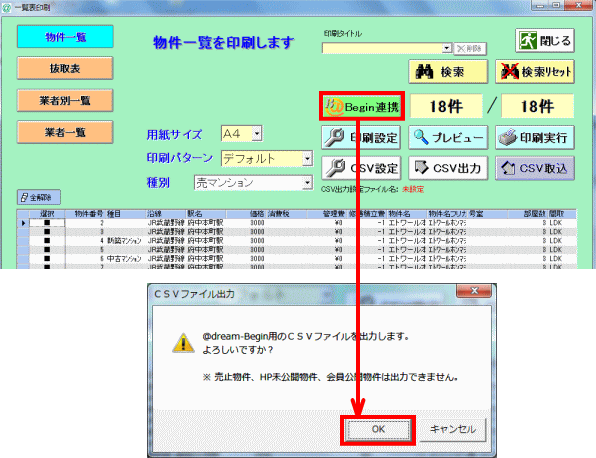The height and width of the screenshot is (458, 596).
Task: Toggle selection checkbox for 中古マンション row
Action: [x=47, y=258]
